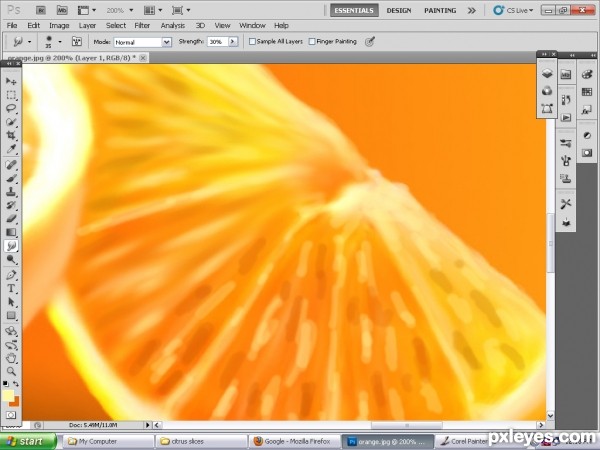Open the Image menu
The height and width of the screenshot is (450, 600).
(59, 26)
